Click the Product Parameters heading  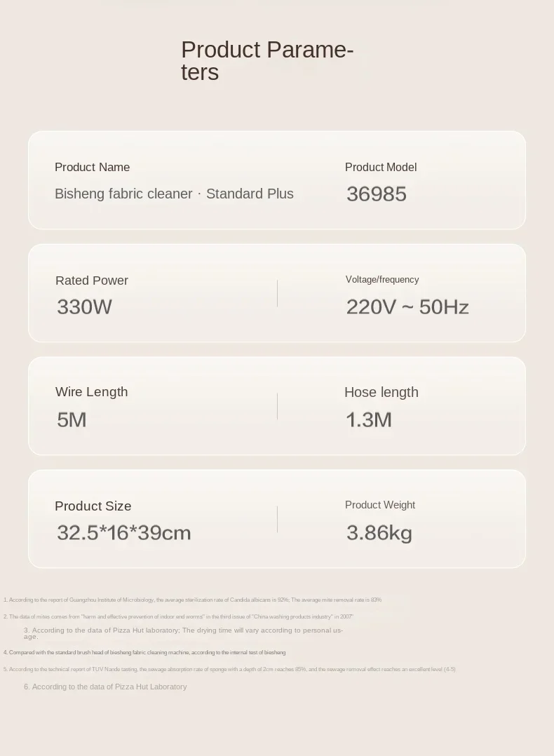point(266,60)
